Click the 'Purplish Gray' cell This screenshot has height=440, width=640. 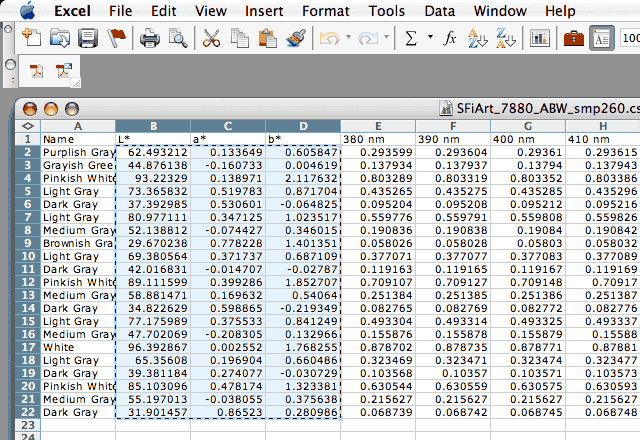pyautogui.click(x=78, y=152)
